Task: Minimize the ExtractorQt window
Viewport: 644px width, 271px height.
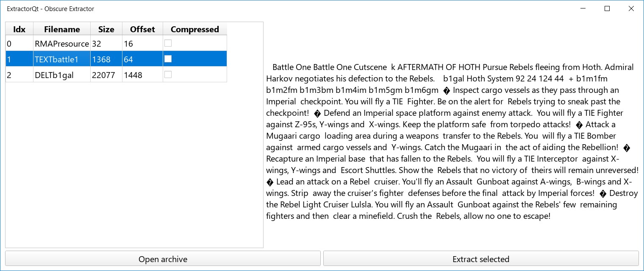Action: pos(583,8)
